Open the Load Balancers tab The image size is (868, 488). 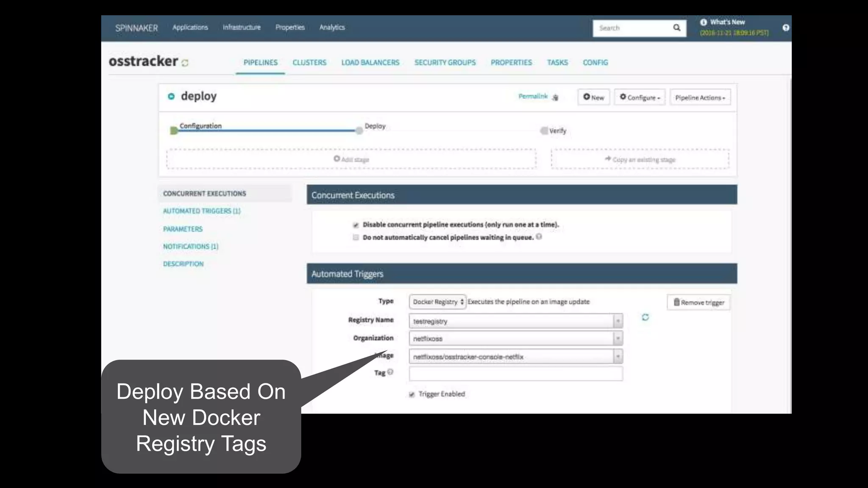point(370,63)
